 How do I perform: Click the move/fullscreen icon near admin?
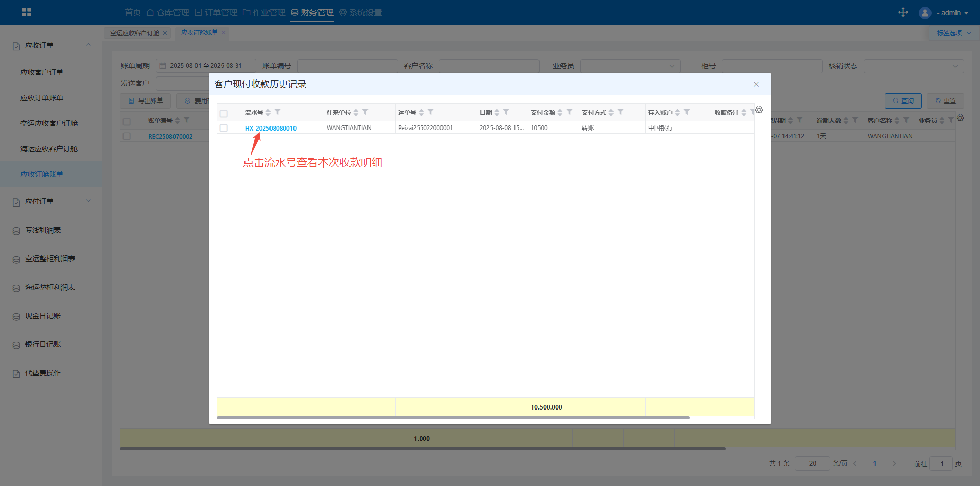coord(903,12)
